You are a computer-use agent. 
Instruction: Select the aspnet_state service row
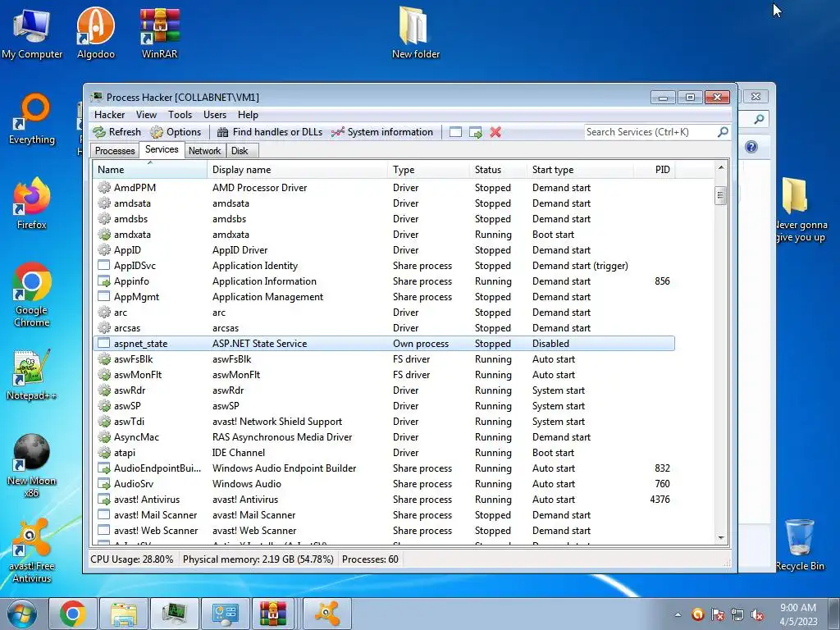[384, 344]
